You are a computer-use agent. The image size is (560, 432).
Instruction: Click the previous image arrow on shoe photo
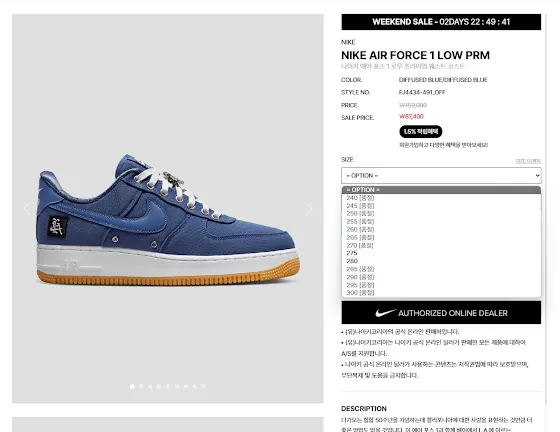pyautogui.click(x=27, y=209)
